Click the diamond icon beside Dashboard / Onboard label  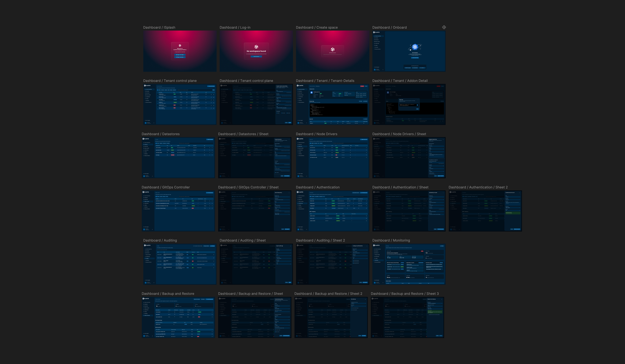pos(444,27)
